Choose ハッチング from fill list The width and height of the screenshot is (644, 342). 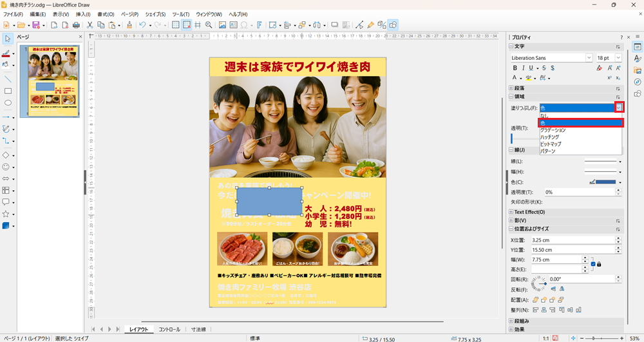(x=581, y=137)
